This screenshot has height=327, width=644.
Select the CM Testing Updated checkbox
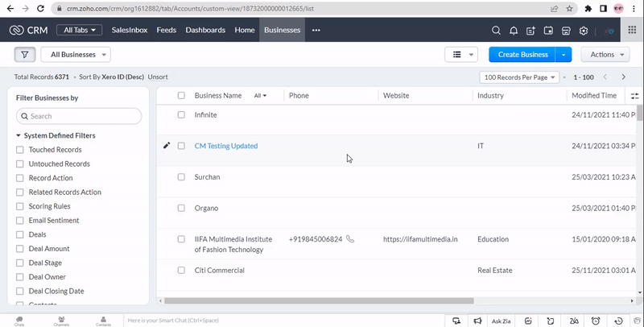click(x=181, y=146)
